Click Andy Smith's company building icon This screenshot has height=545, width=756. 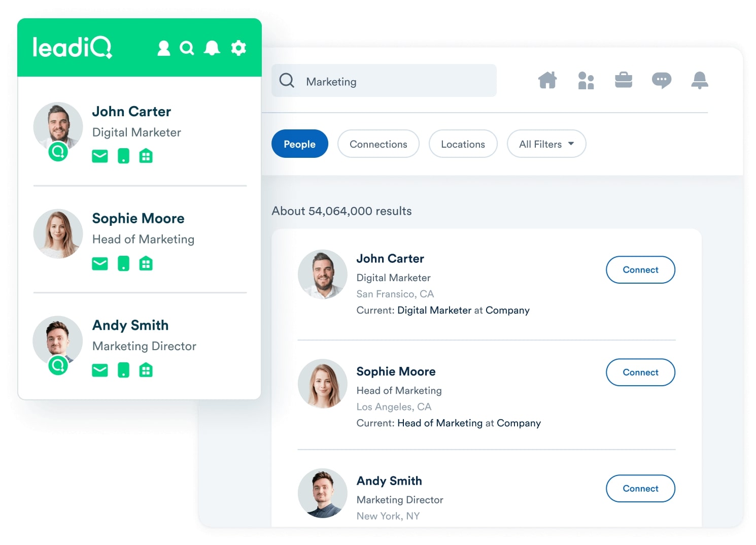[x=146, y=370]
